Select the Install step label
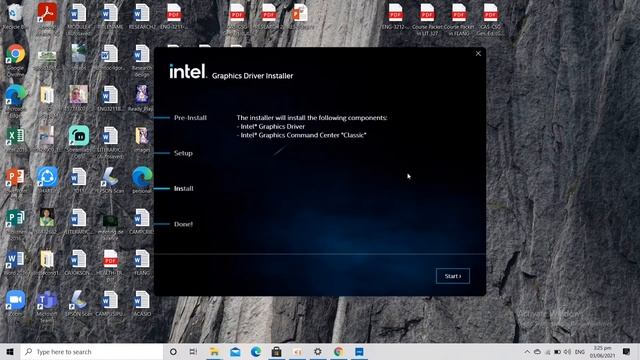 point(184,189)
